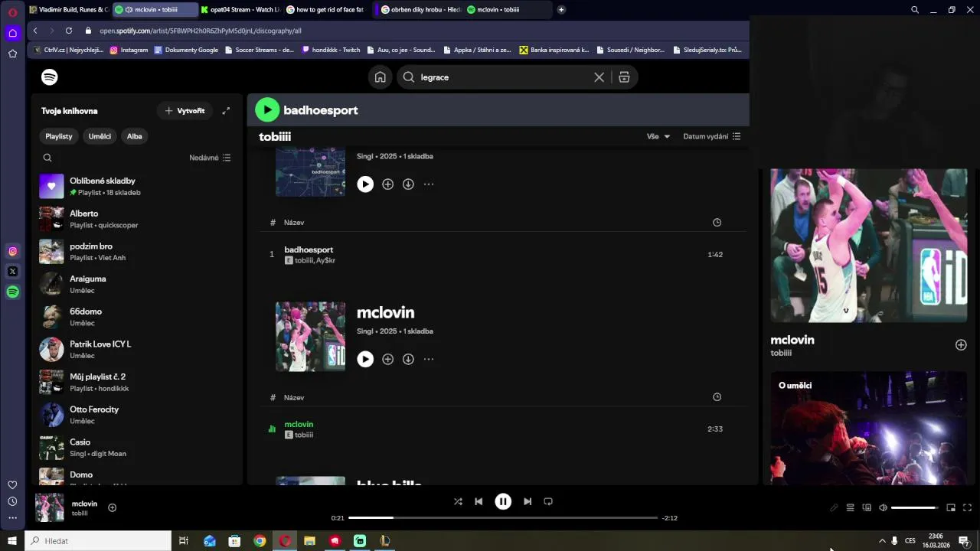This screenshot has height=551, width=980.
Task: Add the mclovin single to library
Action: [387, 360]
